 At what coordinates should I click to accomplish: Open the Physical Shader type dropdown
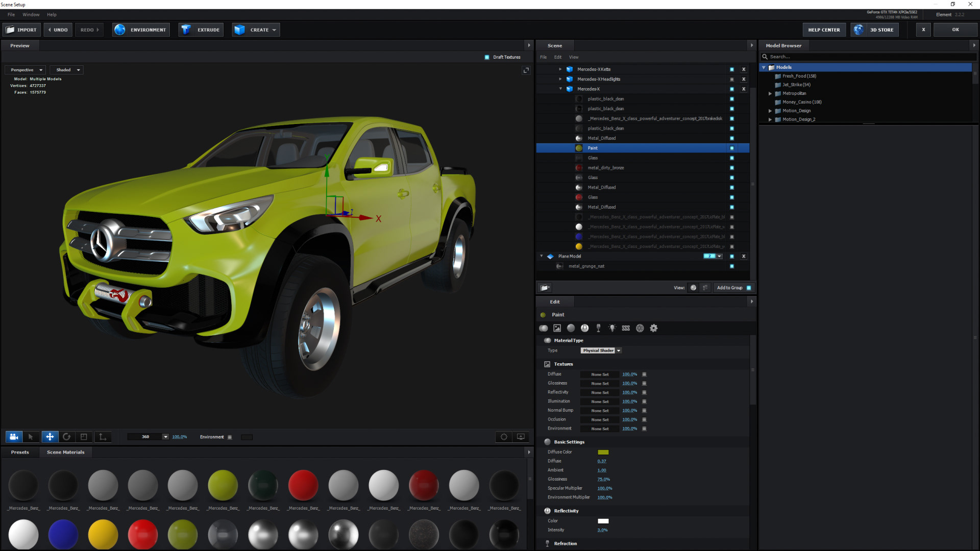601,350
